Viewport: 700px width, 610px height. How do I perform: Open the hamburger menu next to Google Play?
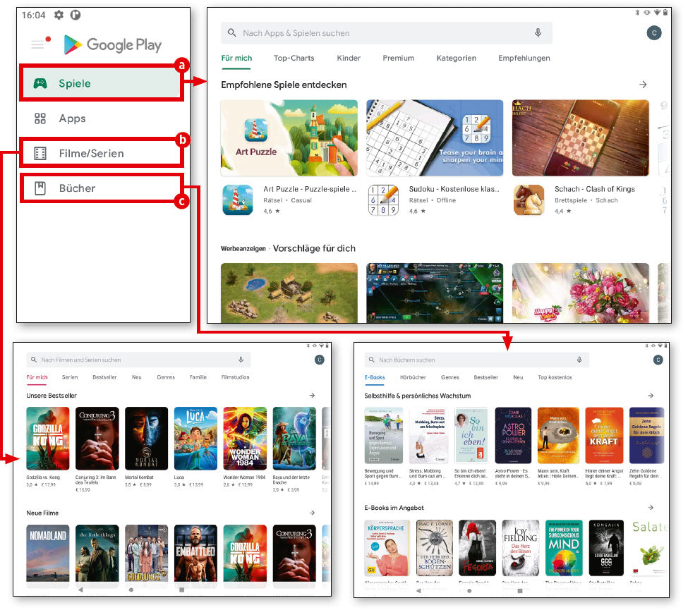point(37,44)
